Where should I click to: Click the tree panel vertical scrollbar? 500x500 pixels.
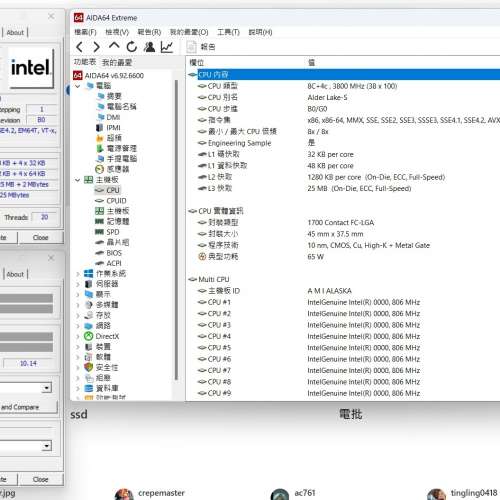tap(176, 230)
